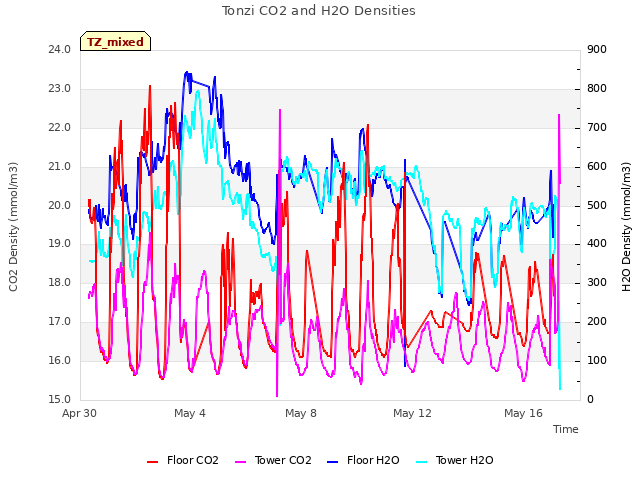640x480 pixels.
Task: Click the Time axis label
Action: pos(566,429)
